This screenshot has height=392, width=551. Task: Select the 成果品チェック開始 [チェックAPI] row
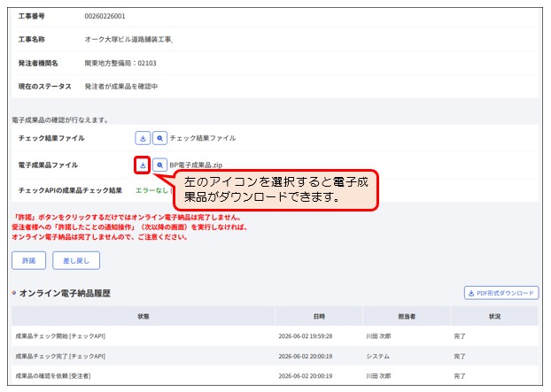[275, 336]
